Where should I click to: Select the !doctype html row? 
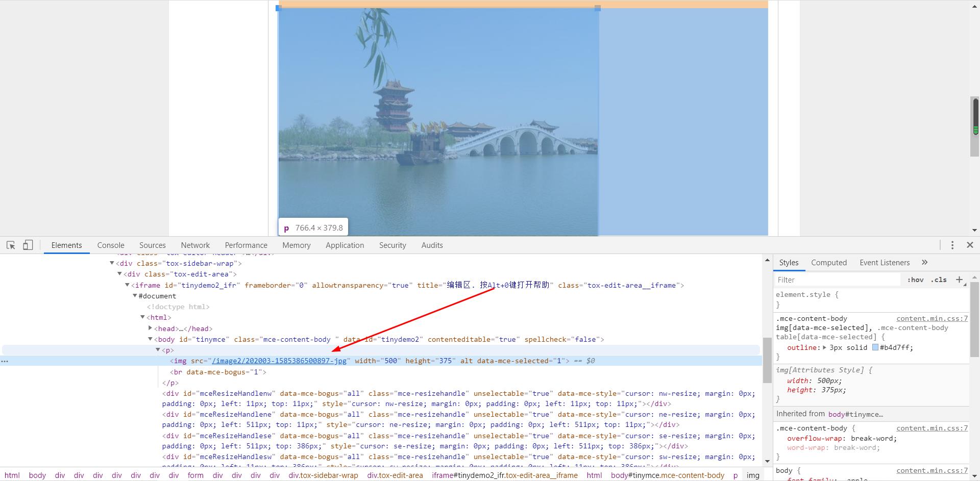[x=178, y=307]
